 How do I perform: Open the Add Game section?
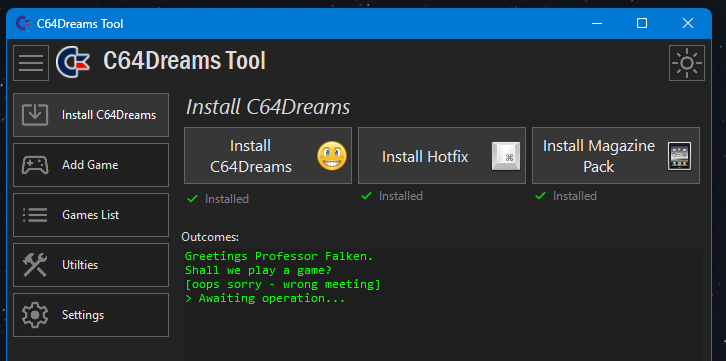click(x=91, y=165)
